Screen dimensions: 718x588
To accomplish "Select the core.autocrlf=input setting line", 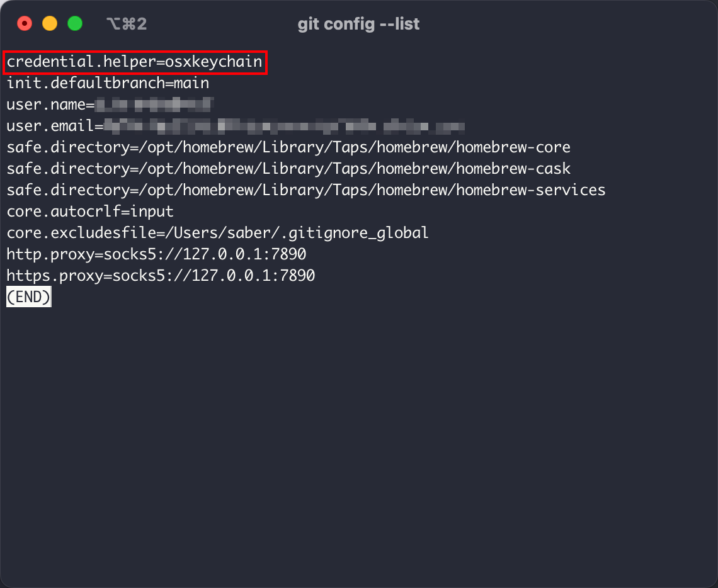I will coord(89,211).
